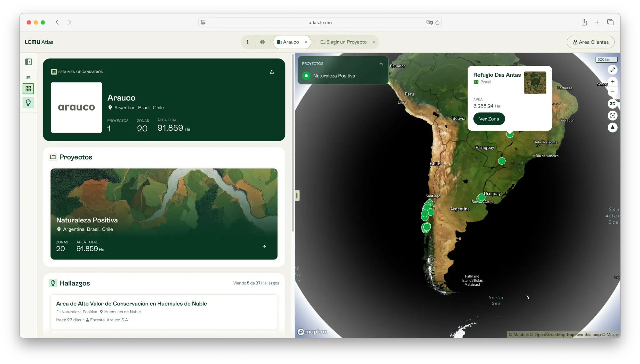Go up one level with header arrow icon
Viewport: 640px width, 364px height.
pyautogui.click(x=248, y=42)
